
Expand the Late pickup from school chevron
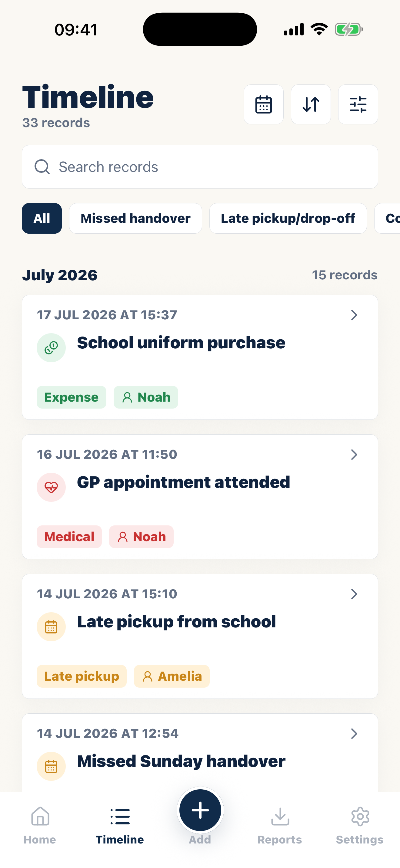point(354,594)
